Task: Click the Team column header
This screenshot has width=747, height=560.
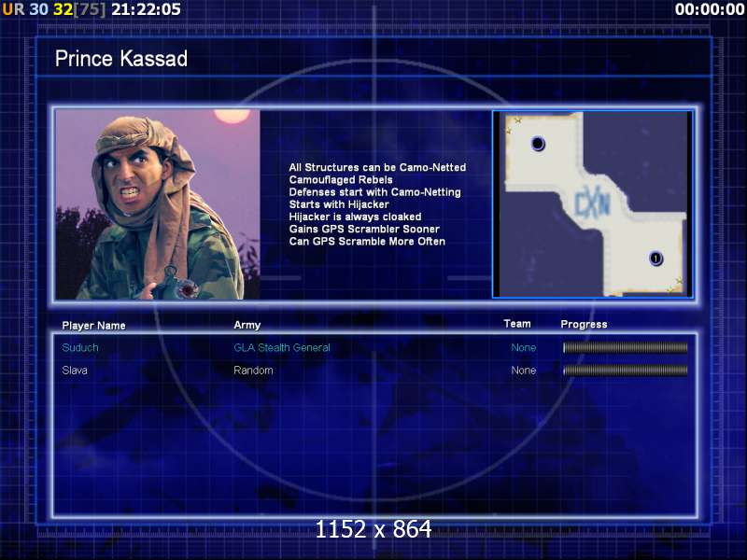Action: click(x=517, y=324)
